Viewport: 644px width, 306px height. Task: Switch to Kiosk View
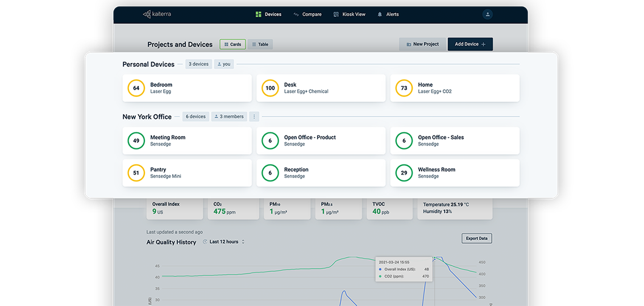[350, 14]
